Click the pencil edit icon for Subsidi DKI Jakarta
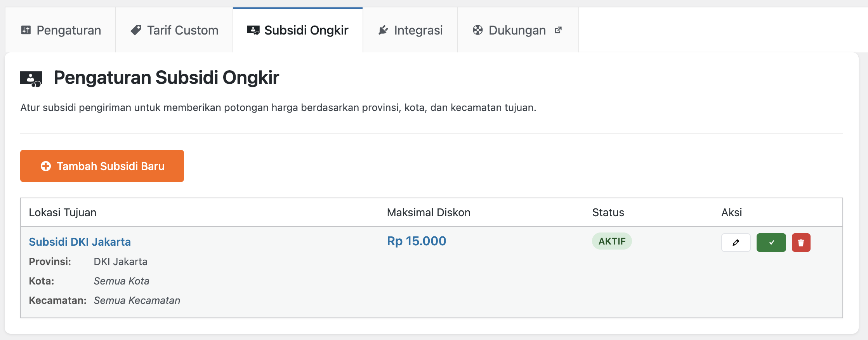The height and width of the screenshot is (340, 868). [x=736, y=243]
